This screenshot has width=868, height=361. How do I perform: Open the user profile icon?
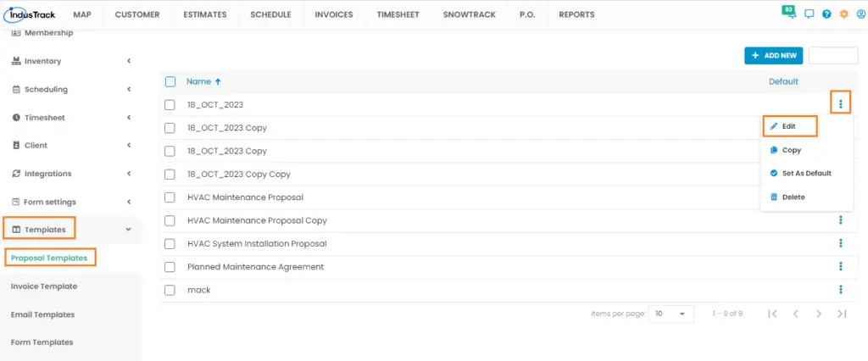(861, 14)
